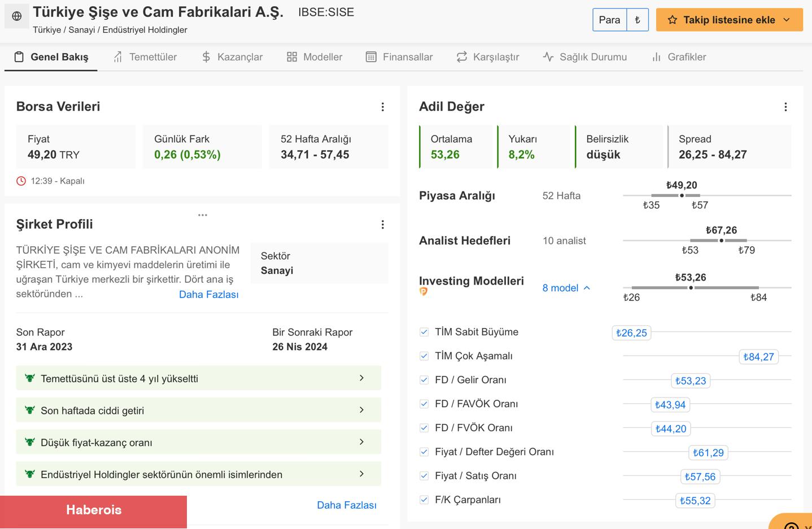Open the Kazançlar tab
This screenshot has width=812, height=529.
tap(232, 57)
